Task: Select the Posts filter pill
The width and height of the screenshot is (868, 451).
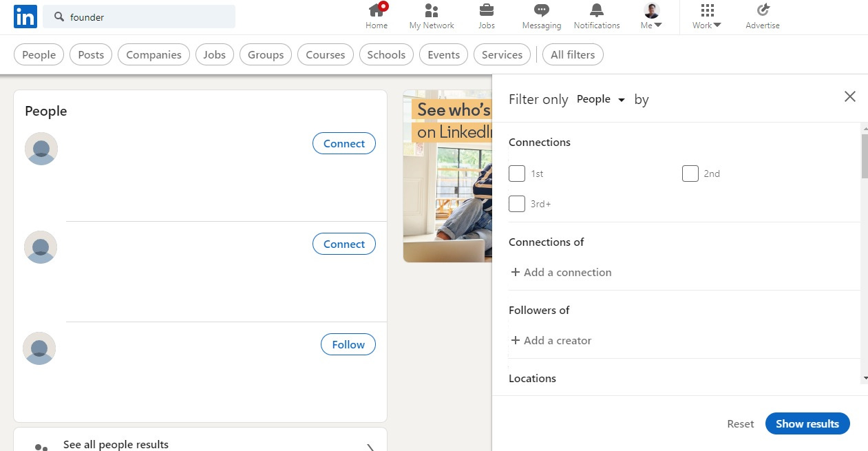Action: 91,55
